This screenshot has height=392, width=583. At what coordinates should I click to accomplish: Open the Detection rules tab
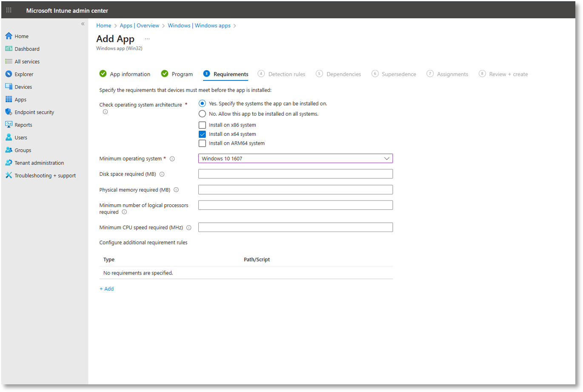pyautogui.click(x=287, y=74)
